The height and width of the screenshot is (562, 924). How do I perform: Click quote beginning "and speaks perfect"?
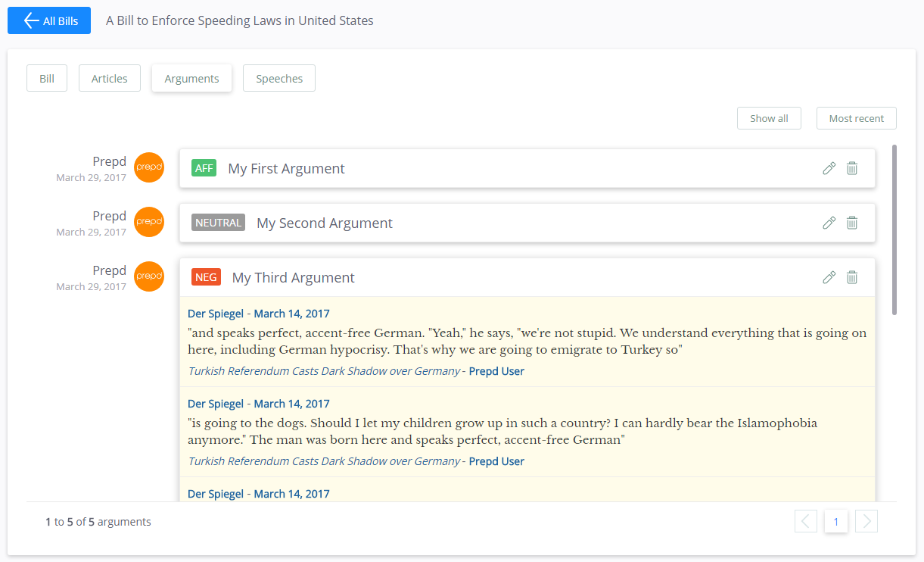click(527, 341)
